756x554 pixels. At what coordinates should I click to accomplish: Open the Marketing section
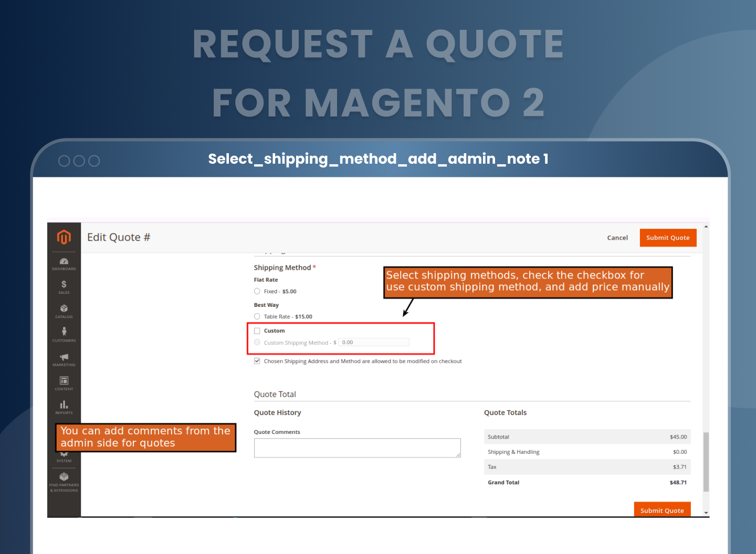tap(64, 357)
